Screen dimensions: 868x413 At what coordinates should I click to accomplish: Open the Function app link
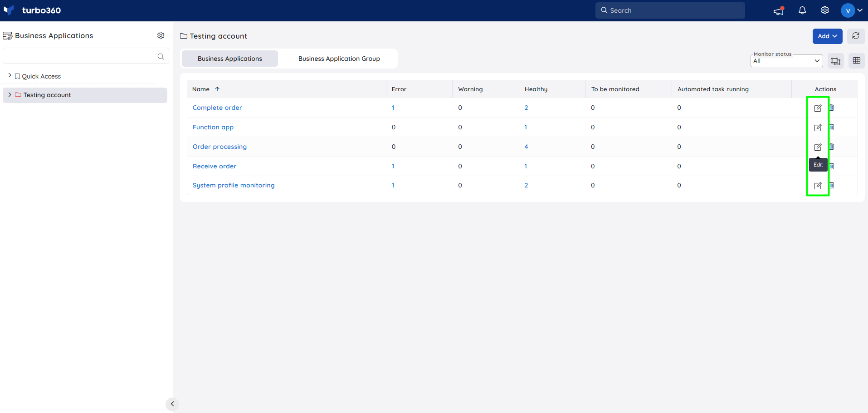coord(213,127)
